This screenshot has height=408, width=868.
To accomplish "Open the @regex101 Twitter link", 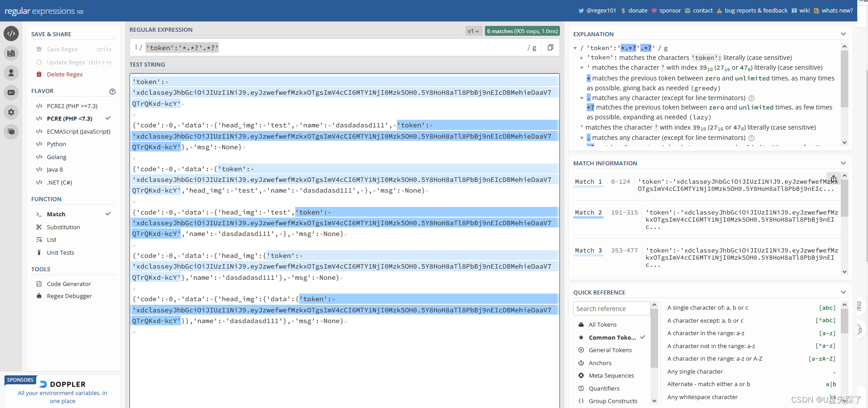I will pyautogui.click(x=597, y=10).
